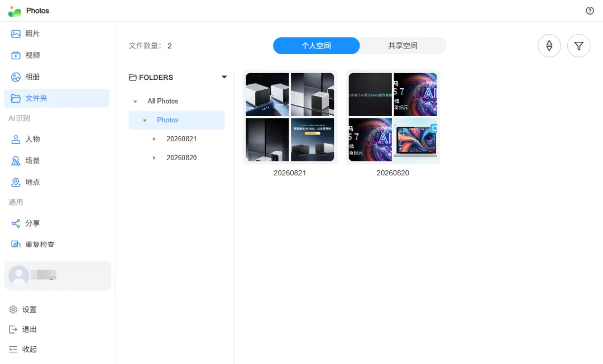Viewport: 603px width, 364px height.
Task: Switch to 共享空间 shared space tab
Action: [403, 46]
